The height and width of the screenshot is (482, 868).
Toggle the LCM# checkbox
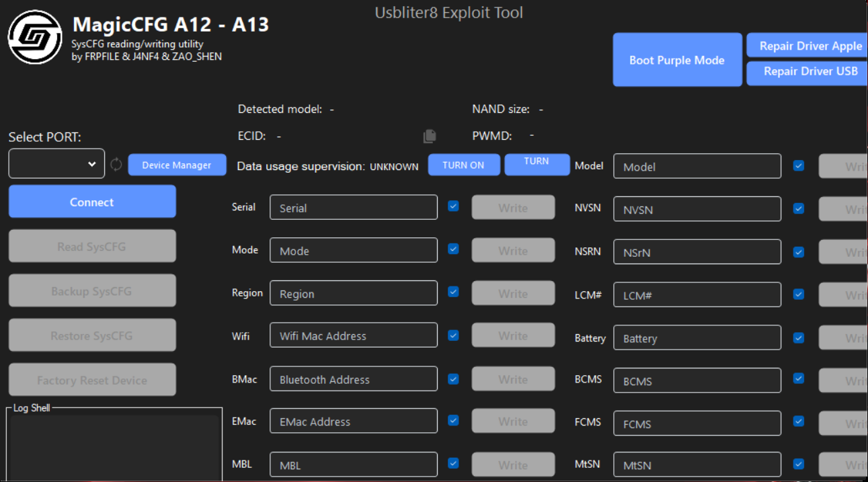(799, 294)
